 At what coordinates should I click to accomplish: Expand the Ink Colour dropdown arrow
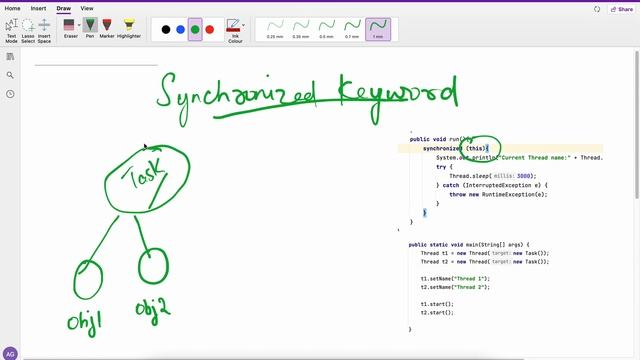pyautogui.click(x=244, y=25)
